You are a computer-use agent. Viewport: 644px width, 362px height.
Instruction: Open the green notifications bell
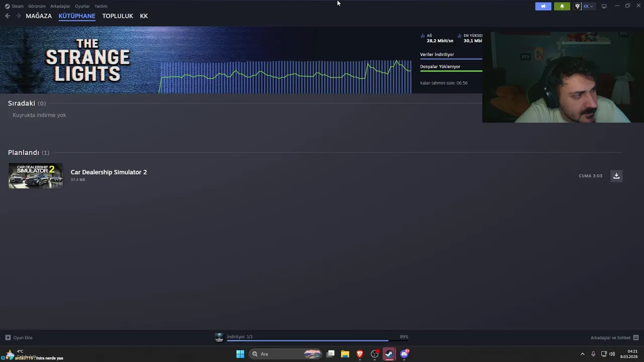point(562,6)
